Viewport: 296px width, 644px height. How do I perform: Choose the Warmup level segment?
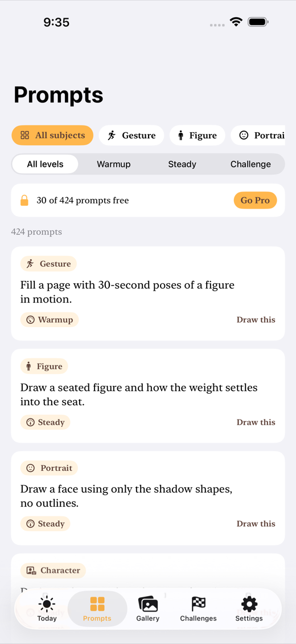click(114, 164)
